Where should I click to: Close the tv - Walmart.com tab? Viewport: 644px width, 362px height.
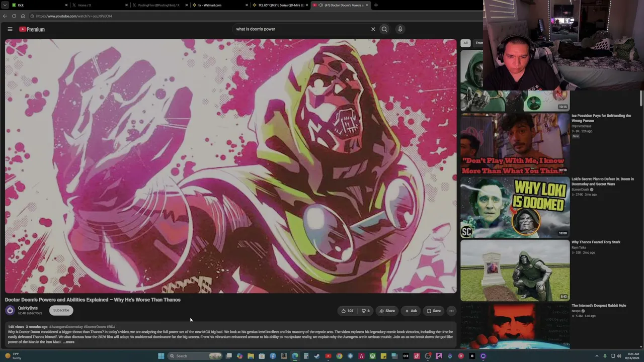click(247, 5)
